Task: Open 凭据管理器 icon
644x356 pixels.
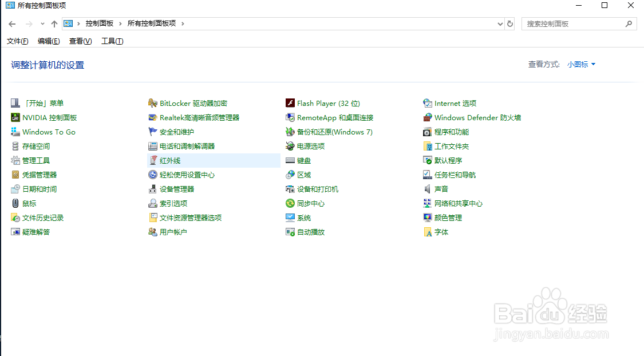Action: [x=15, y=175]
